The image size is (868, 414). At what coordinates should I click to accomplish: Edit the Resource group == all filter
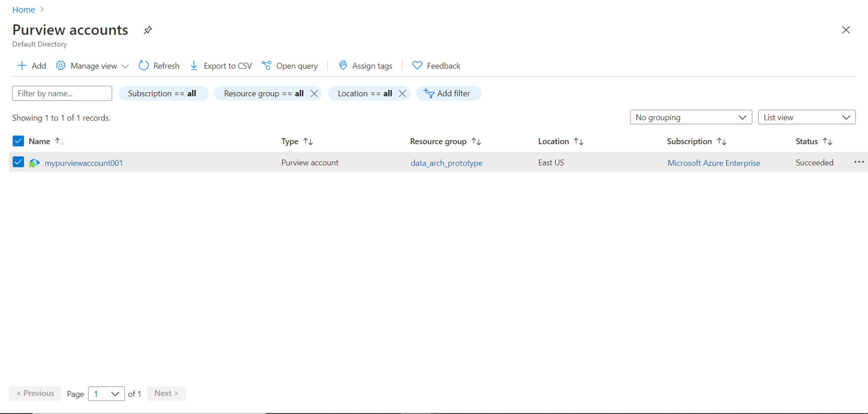263,93
